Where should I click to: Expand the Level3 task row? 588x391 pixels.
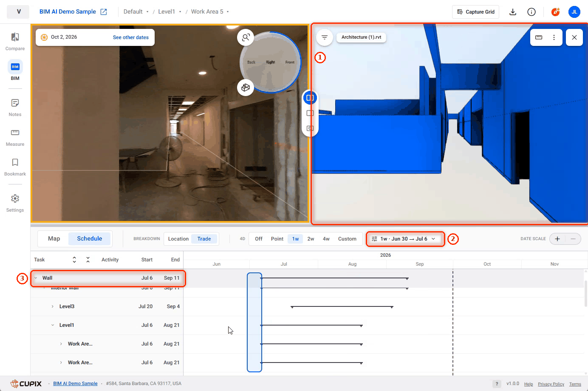click(x=53, y=306)
